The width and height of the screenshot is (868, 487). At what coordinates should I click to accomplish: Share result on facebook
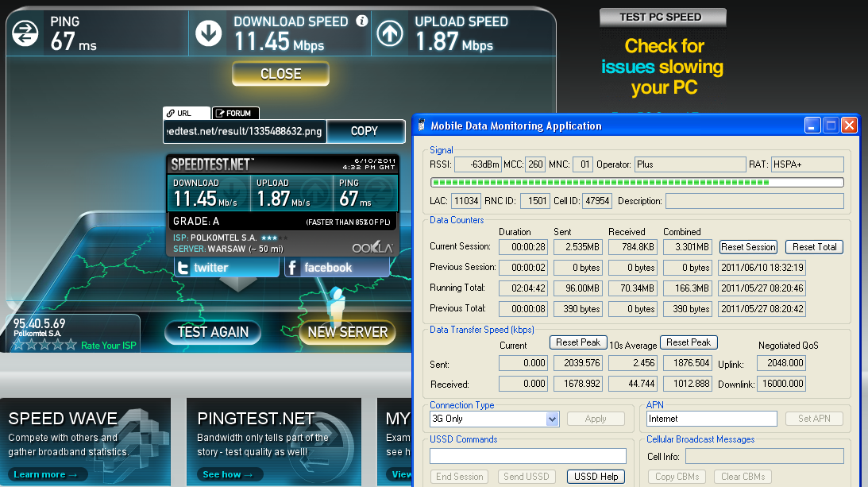point(338,268)
